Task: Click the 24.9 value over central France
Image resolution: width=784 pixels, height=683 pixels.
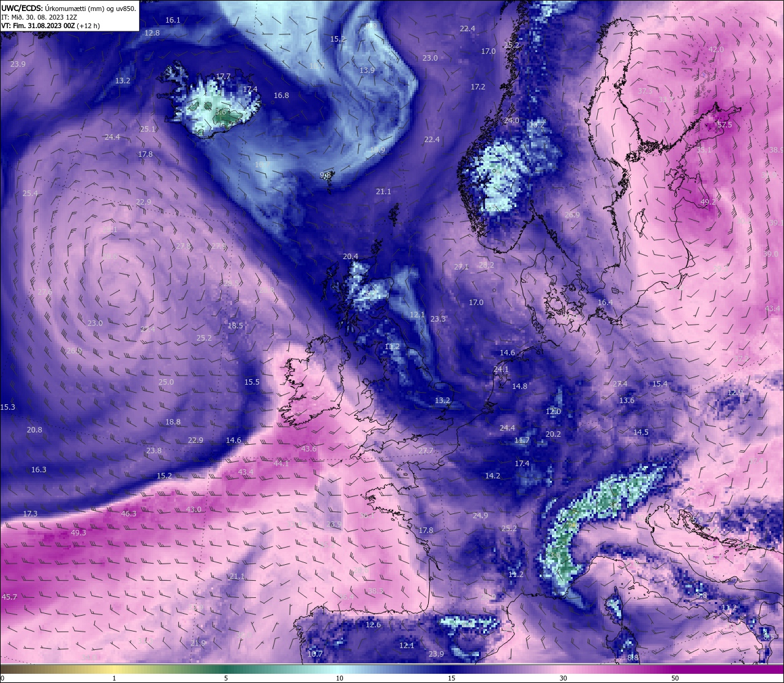Action: [x=480, y=516]
